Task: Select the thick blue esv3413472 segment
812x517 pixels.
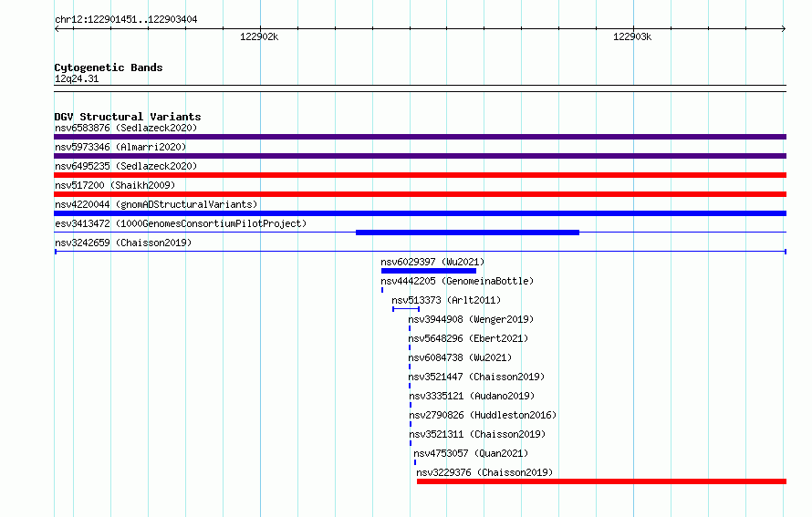Action: (468, 233)
